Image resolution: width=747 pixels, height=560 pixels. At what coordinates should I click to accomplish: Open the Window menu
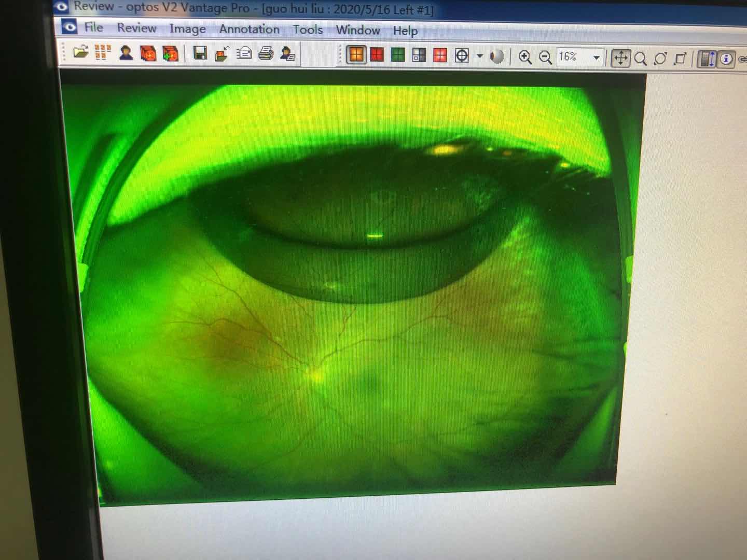pos(358,30)
